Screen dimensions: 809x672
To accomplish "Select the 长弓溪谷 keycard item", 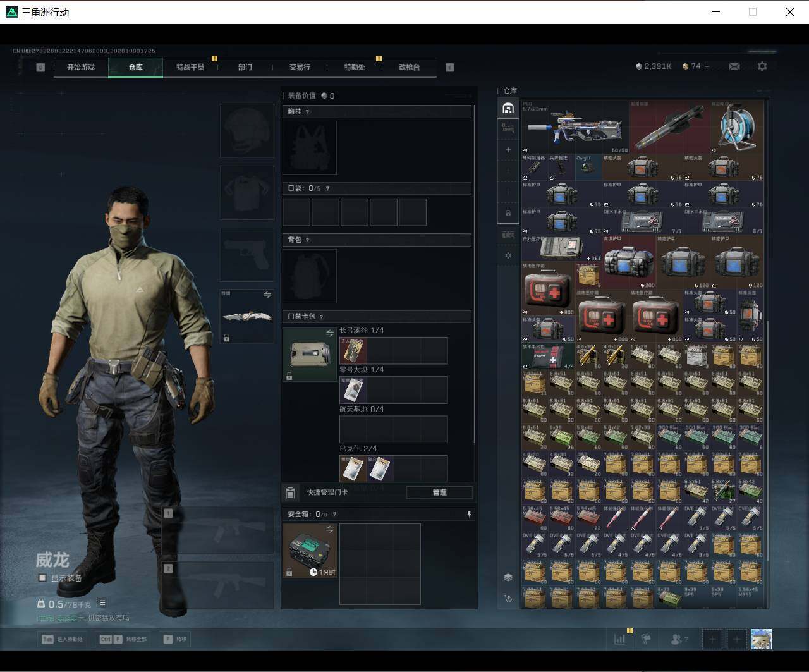I will tap(353, 351).
